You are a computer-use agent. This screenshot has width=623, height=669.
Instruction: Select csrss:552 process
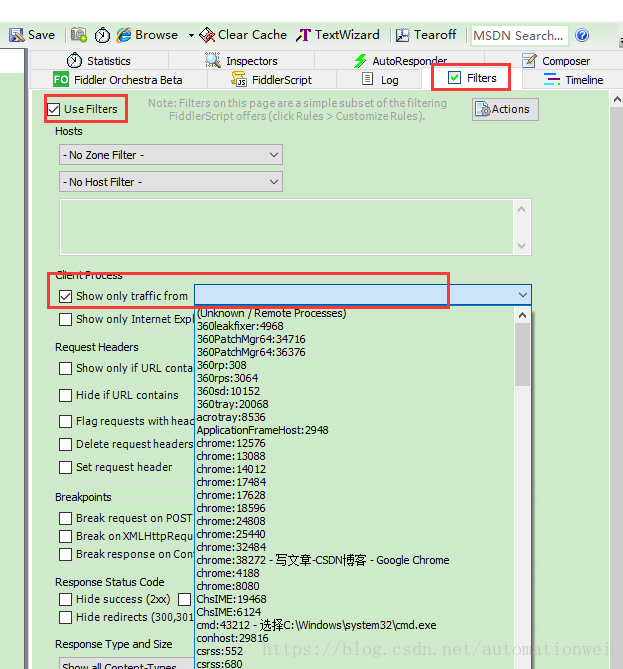pyautogui.click(x=355, y=652)
